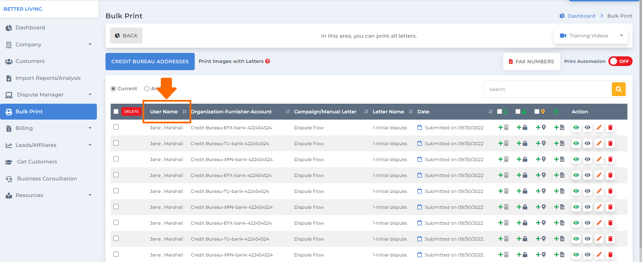644x262 pixels.
Task: Click gray eye preview icon, first EFX row
Action: pos(588,128)
